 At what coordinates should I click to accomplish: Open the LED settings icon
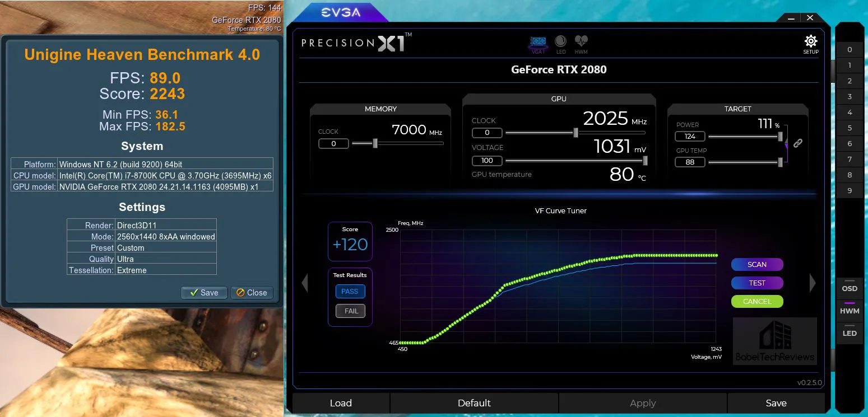pyautogui.click(x=561, y=45)
